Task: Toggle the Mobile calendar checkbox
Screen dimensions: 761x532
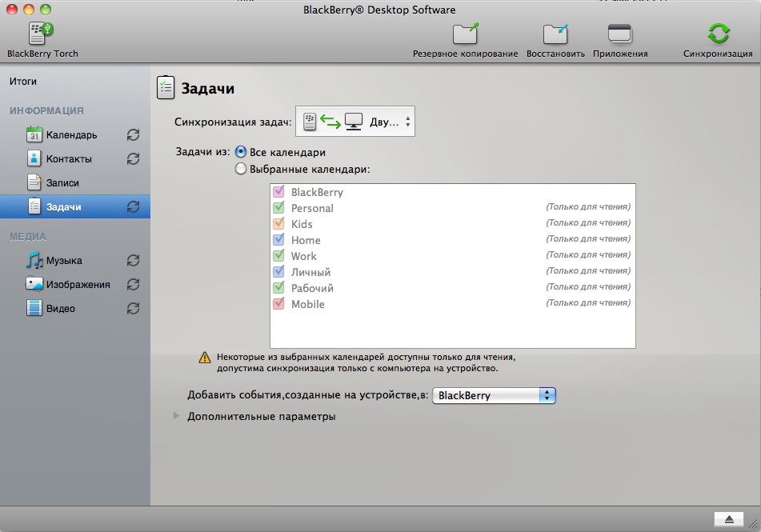Action: 278,304
